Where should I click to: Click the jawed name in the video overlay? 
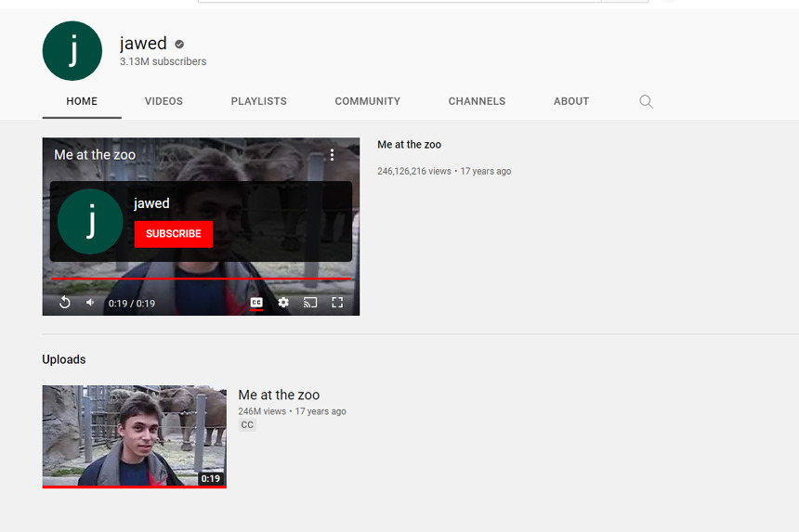[151, 203]
